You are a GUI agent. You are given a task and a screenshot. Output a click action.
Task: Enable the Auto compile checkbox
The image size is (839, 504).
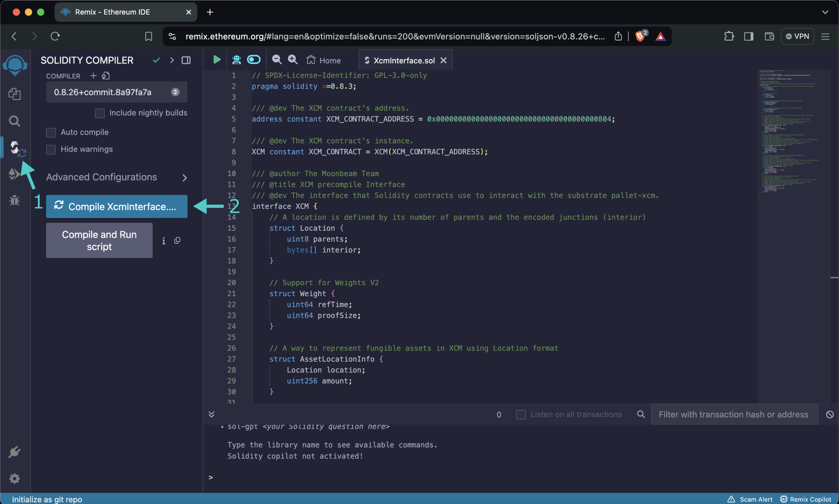tap(51, 132)
